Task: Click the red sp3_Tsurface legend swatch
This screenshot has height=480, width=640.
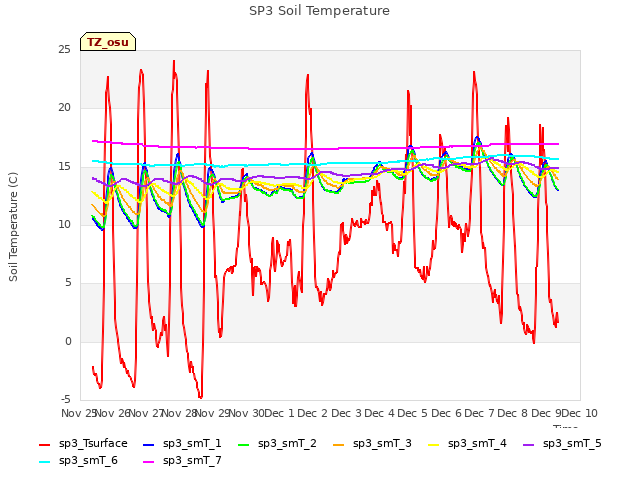Action: click(x=44, y=444)
